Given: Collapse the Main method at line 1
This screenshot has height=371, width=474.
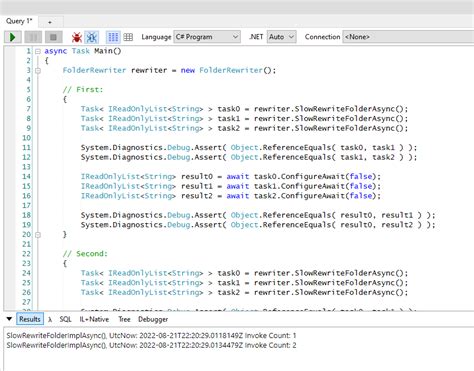Looking at the screenshot, I should pos(38,51).
